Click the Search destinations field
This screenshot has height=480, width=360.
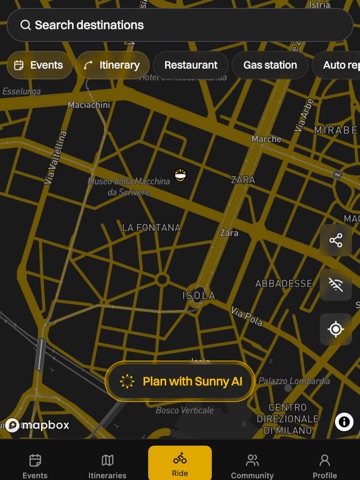click(180, 25)
